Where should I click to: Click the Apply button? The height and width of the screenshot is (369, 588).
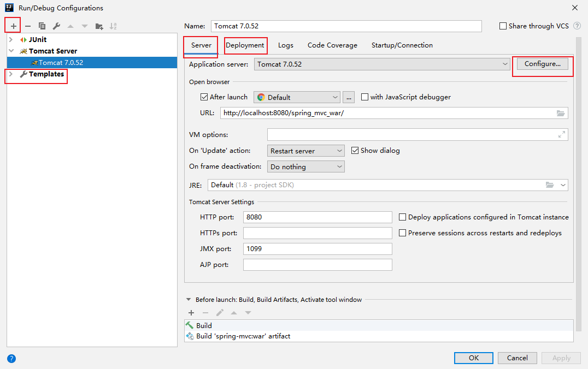click(x=561, y=358)
